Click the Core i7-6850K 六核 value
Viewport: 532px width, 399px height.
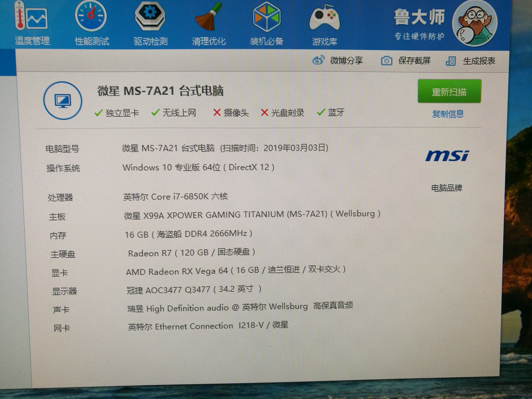pos(176,197)
